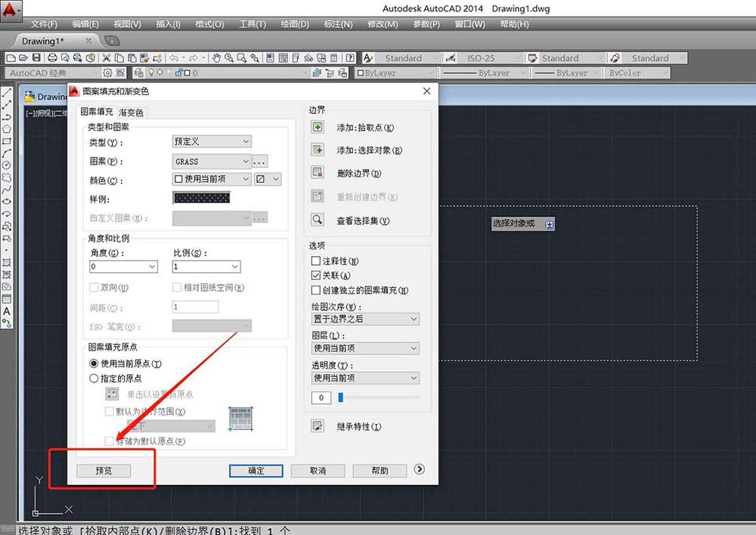Switch to the 图案填充 hatch tab
This screenshot has height=535, width=756.
click(x=97, y=111)
